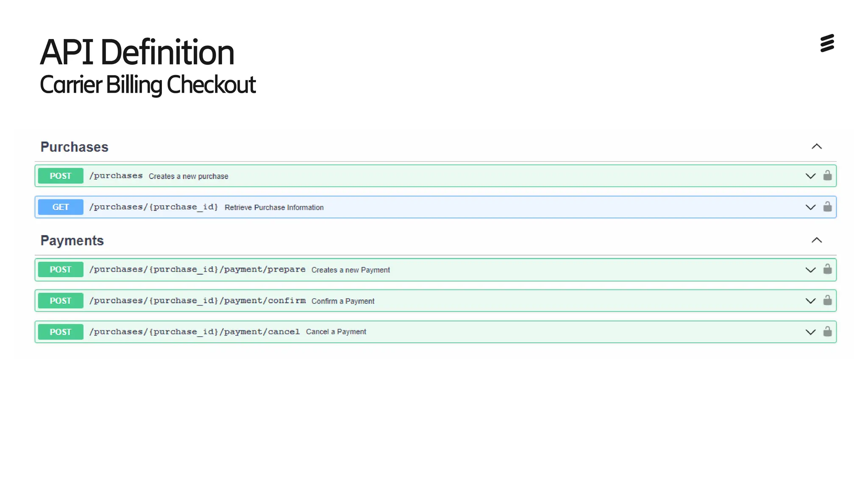The image size is (868, 488).
Task: Click lock icon on GET purchase_id row
Action: tap(827, 207)
